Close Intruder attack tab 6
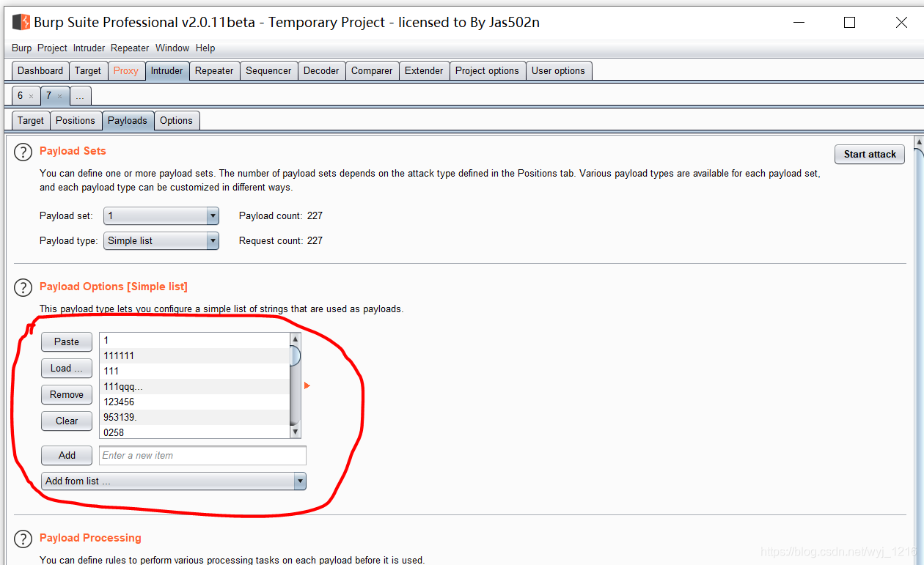Image resolution: width=924 pixels, height=565 pixels. click(31, 96)
